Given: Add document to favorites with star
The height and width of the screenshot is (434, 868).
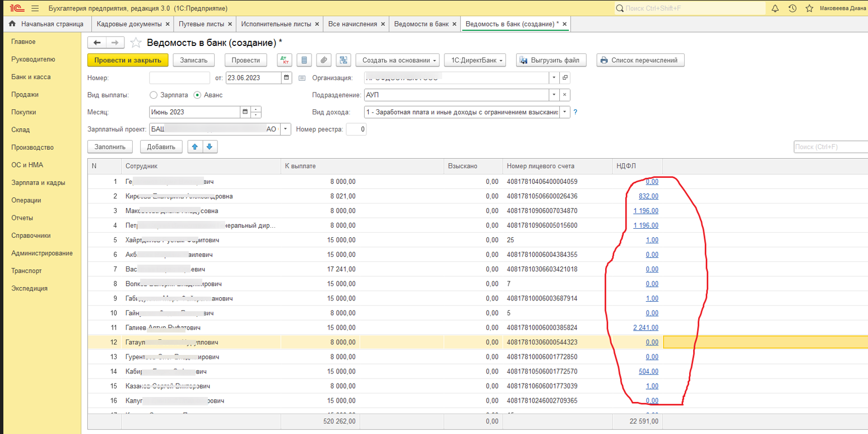Looking at the screenshot, I should coord(135,43).
